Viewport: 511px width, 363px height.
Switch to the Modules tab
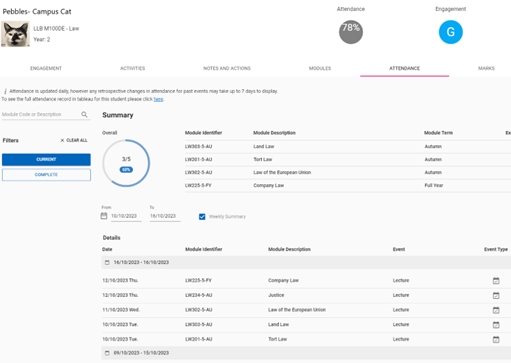(x=320, y=68)
